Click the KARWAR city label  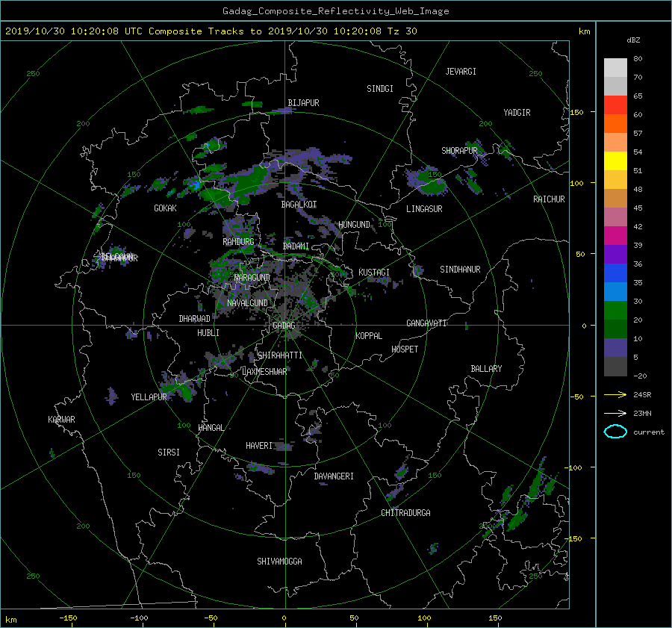tap(61, 420)
